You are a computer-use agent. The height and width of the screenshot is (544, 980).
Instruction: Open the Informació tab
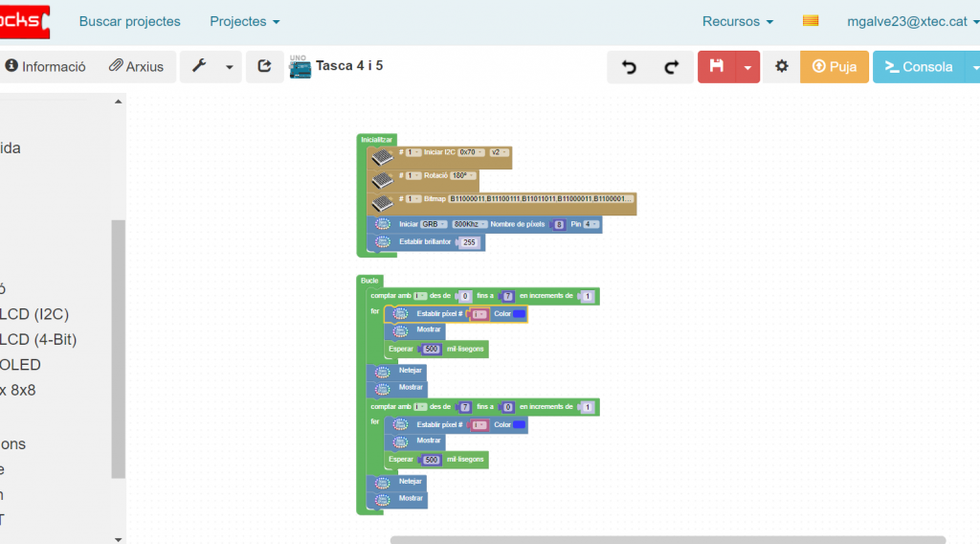point(45,67)
